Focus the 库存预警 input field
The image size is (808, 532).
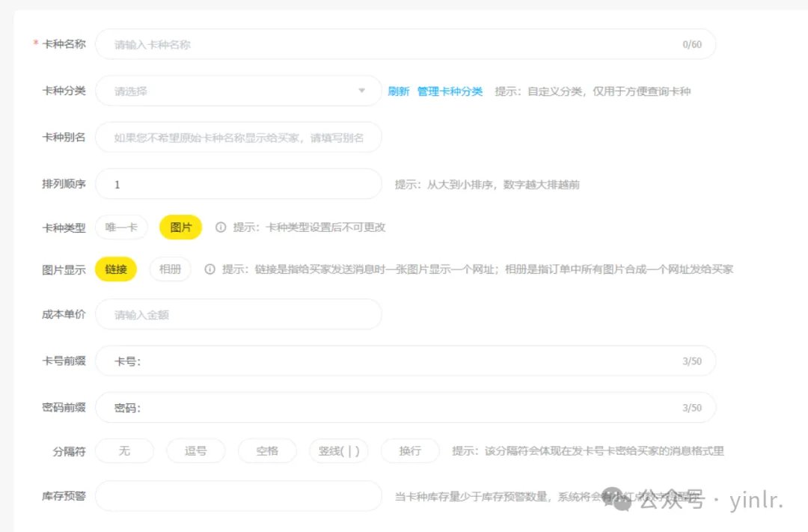[239, 496]
